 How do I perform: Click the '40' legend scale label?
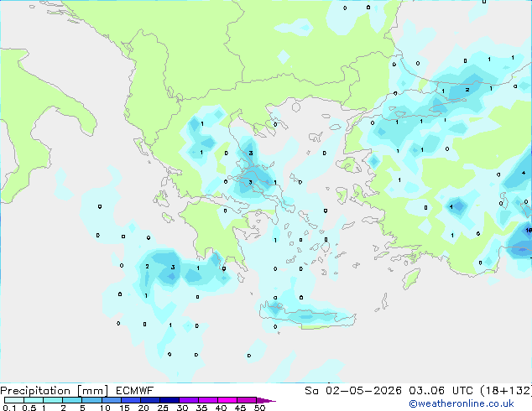[x=221, y=408]
